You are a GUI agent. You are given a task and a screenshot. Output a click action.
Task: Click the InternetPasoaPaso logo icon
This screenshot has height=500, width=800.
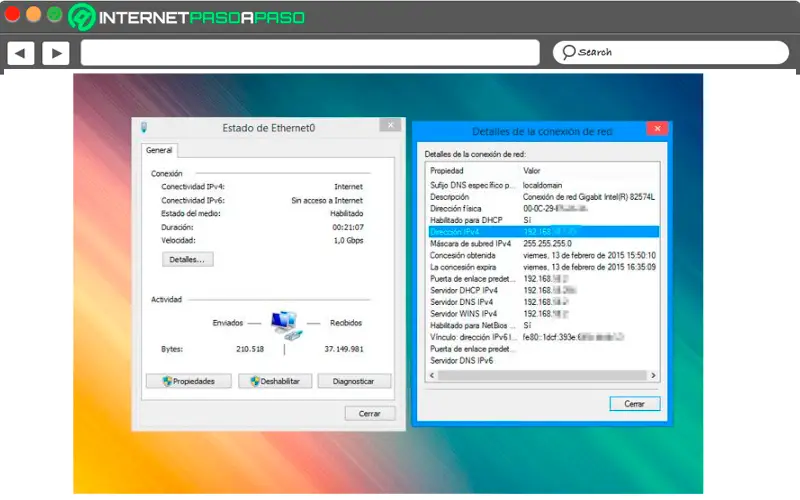(x=82, y=17)
